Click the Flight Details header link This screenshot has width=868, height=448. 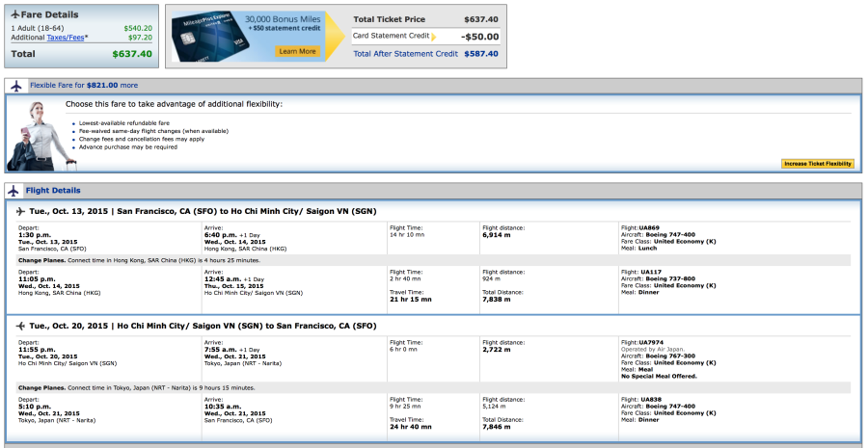click(53, 191)
